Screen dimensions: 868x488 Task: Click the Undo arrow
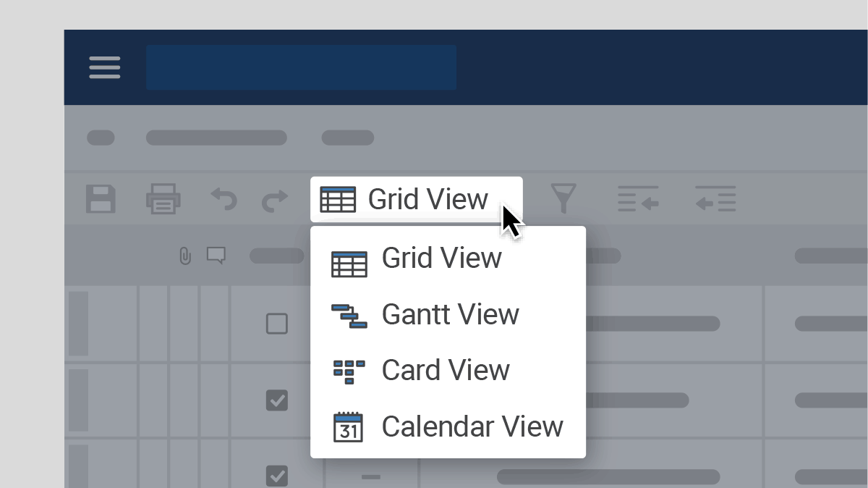point(224,199)
